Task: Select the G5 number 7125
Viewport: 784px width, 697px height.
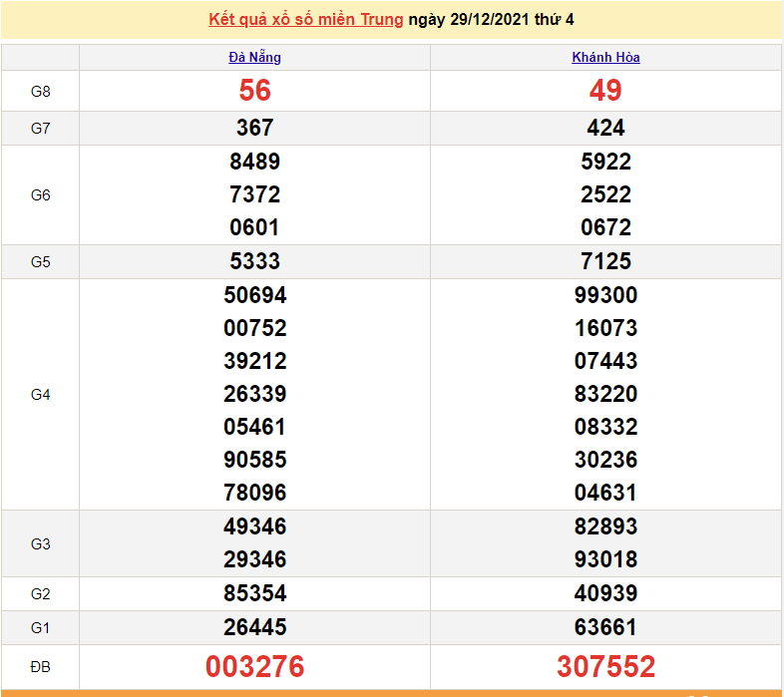Action: tap(605, 261)
